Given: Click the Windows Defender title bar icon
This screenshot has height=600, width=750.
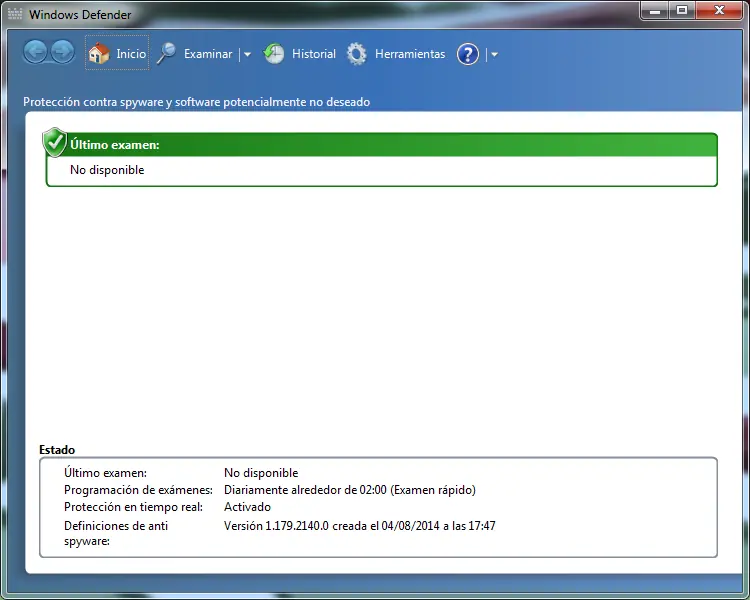Looking at the screenshot, I should tap(15, 14).
